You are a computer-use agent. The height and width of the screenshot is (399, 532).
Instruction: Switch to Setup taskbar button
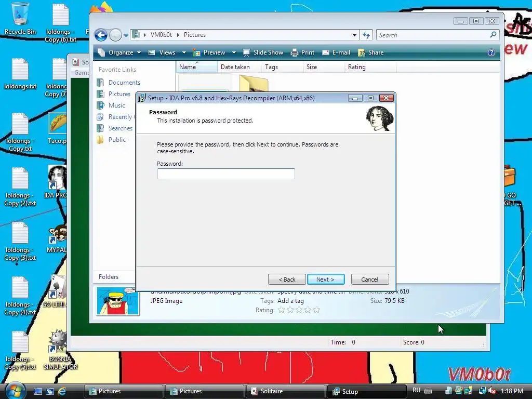(366, 392)
